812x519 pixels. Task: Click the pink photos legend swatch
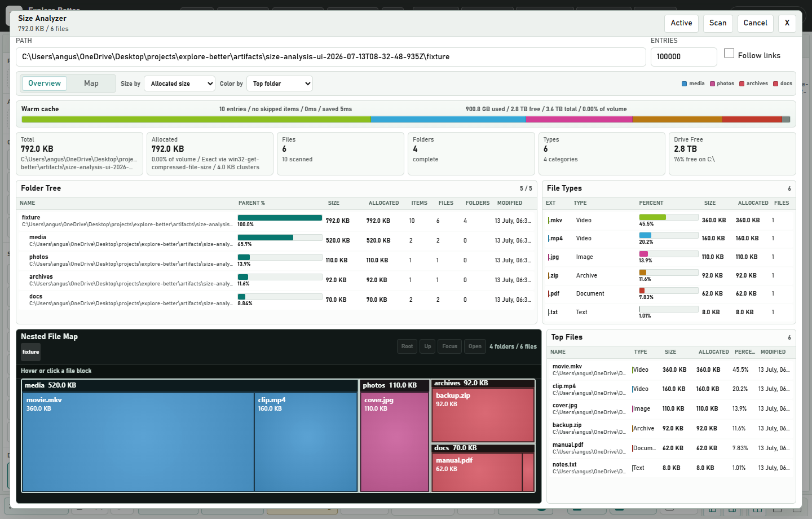tap(712, 83)
